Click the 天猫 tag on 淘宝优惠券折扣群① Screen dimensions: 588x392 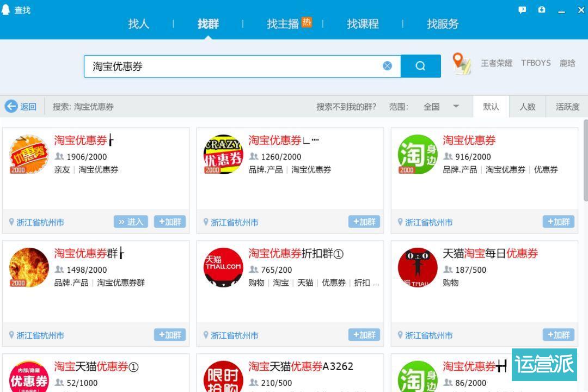[305, 283]
